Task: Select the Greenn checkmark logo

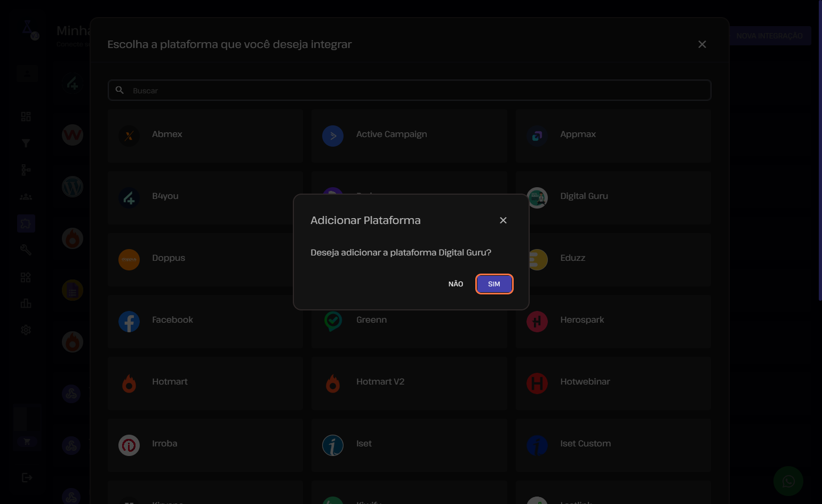Action: click(x=333, y=321)
